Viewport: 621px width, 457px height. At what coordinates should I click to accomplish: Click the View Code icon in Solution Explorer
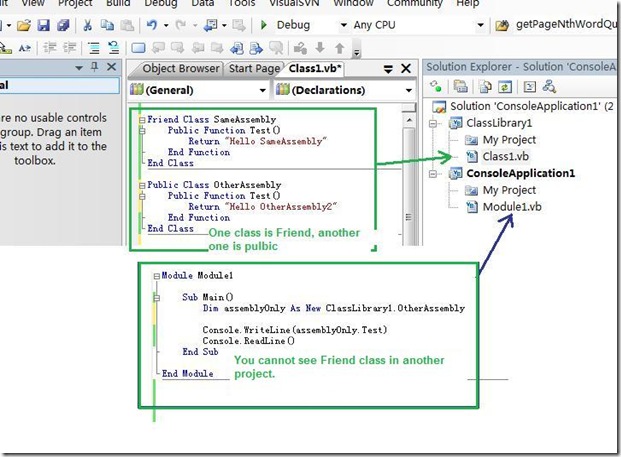(530, 86)
